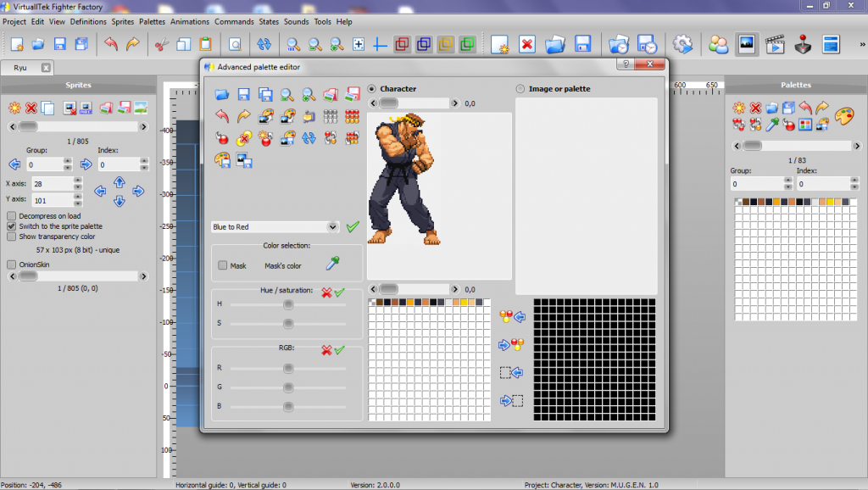Select the Character radio button
The image size is (868, 490).
[x=371, y=88]
